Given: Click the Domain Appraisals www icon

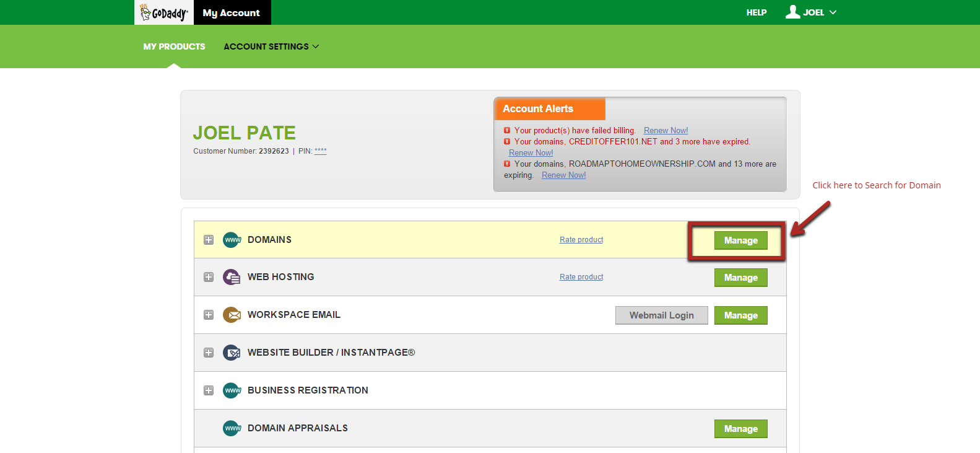Looking at the screenshot, I should [232, 428].
